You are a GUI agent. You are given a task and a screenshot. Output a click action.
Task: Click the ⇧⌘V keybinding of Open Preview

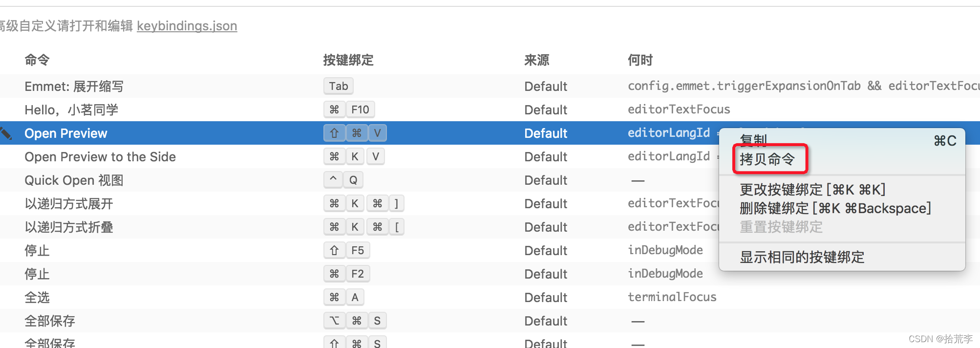coord(355,133)
